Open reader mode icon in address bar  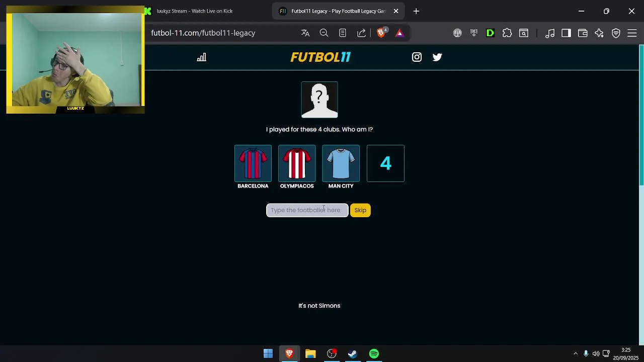pyautogui.click(x=343, y=33)
